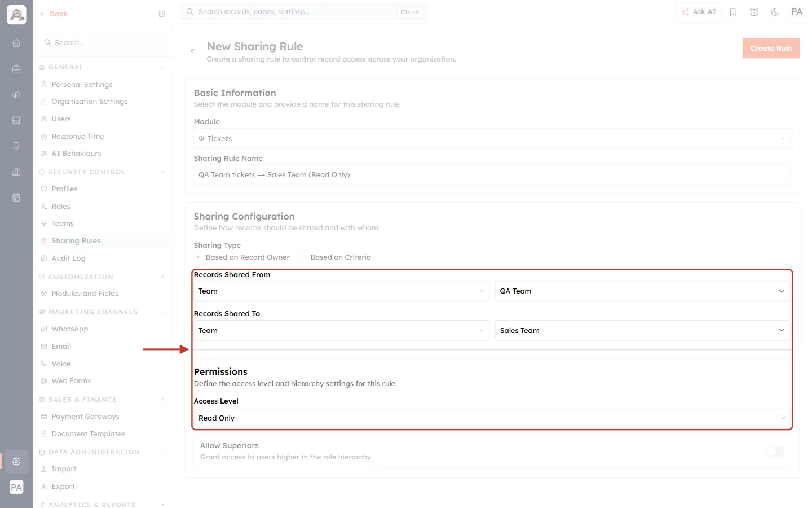Open the home icon in the left rail
Viewport: 812px width, 508px height.
(x=16, y=43)
